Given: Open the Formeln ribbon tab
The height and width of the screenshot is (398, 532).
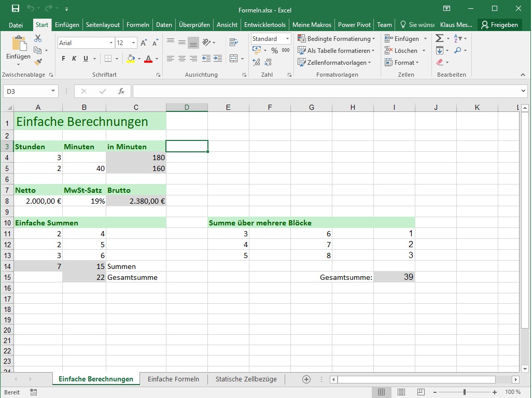Looking at the screenshot, I should (137, 25).
